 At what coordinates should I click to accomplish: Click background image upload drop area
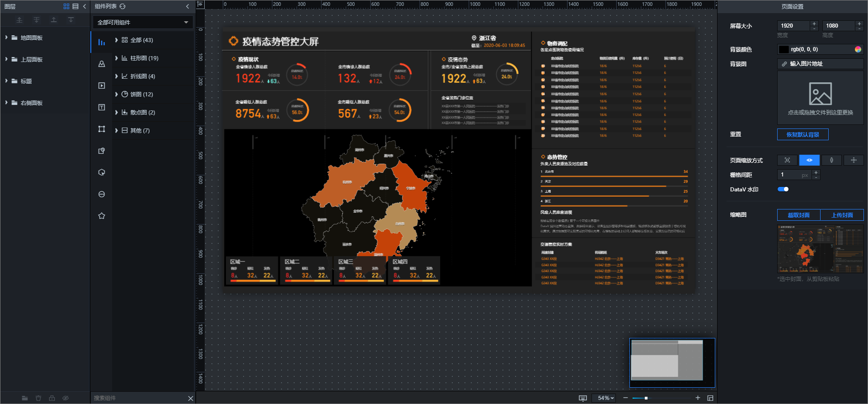pyautogui.click(x=821, y=98)
